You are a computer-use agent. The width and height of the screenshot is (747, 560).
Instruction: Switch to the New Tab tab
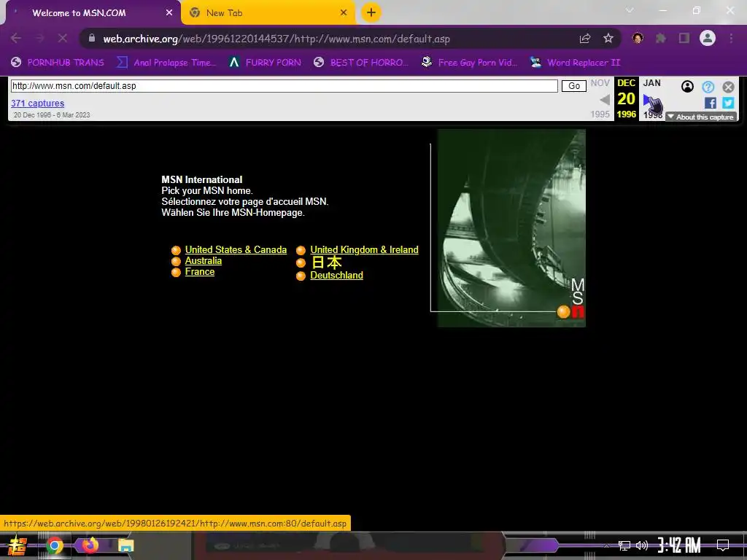[x=268, y=13]
